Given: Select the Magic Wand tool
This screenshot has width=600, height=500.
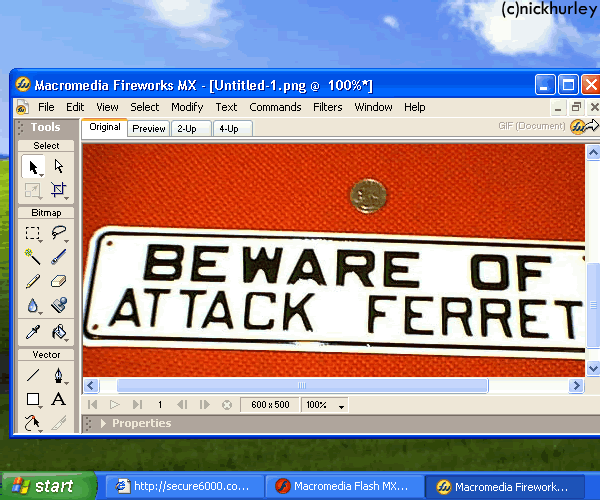Looking at the screenshot, I should click(33, 257).
